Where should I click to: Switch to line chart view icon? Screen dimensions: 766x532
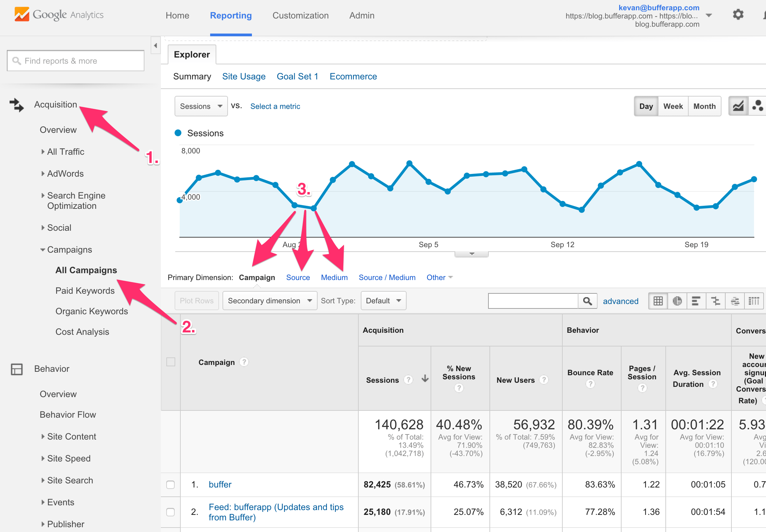coord(738,106)
